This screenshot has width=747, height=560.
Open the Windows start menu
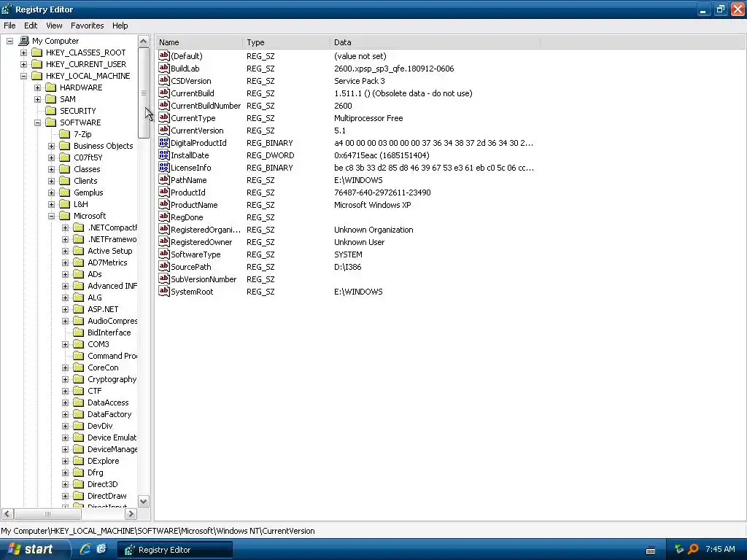click(35, 549)
